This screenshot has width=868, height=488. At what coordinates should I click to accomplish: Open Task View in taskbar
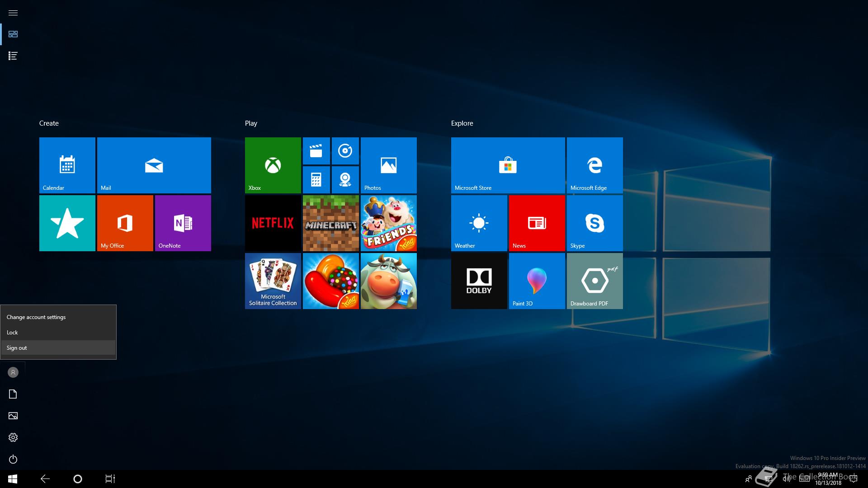[110, 479]
